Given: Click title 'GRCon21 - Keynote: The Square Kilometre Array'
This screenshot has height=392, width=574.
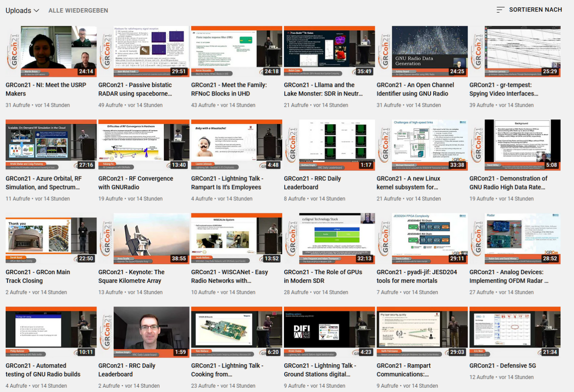Looking at the screenshot, I should [131, 276].
